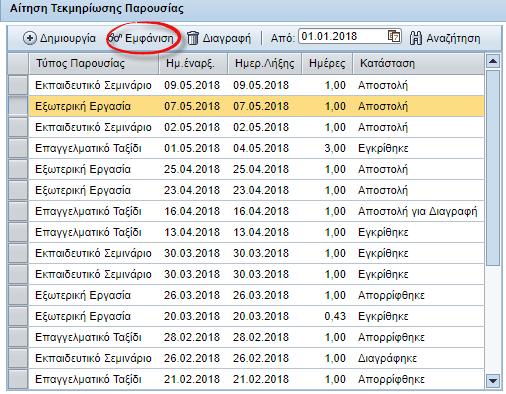Sort by Ημ.έναρξ. column header

pyautogui.click(x=193, y=63)
